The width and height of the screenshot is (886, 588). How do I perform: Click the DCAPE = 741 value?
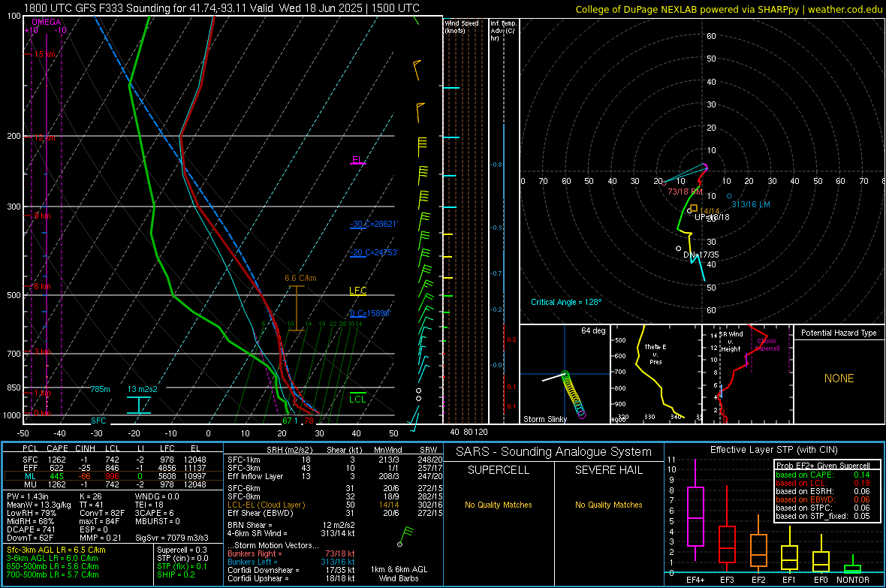(x=31, y=529)
